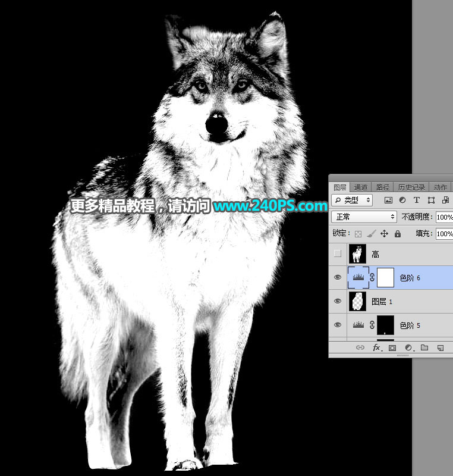Image resolution: width=453 pixels, height=476 pixels.
Task: Create a new group folder icon
Action: point(424,347)
